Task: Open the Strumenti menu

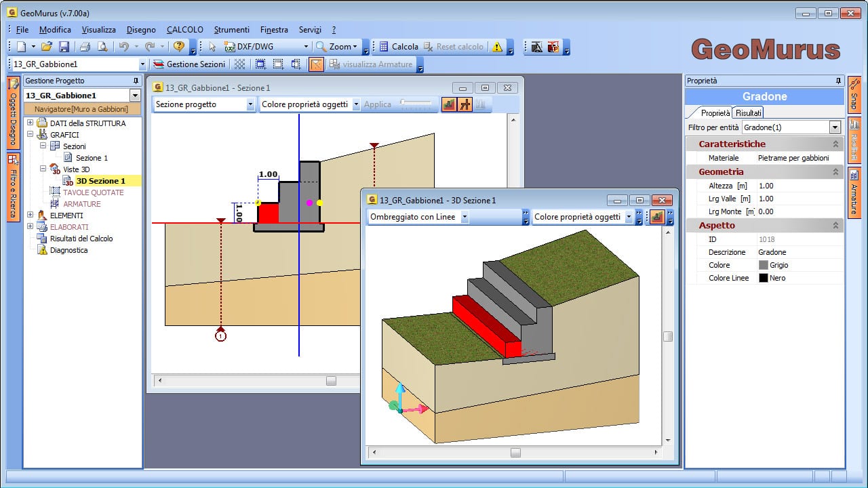Action: coord(232,30)
